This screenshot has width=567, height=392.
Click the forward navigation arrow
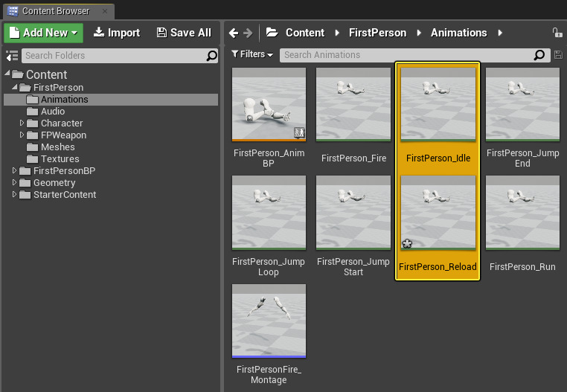(x=248, y=33)
